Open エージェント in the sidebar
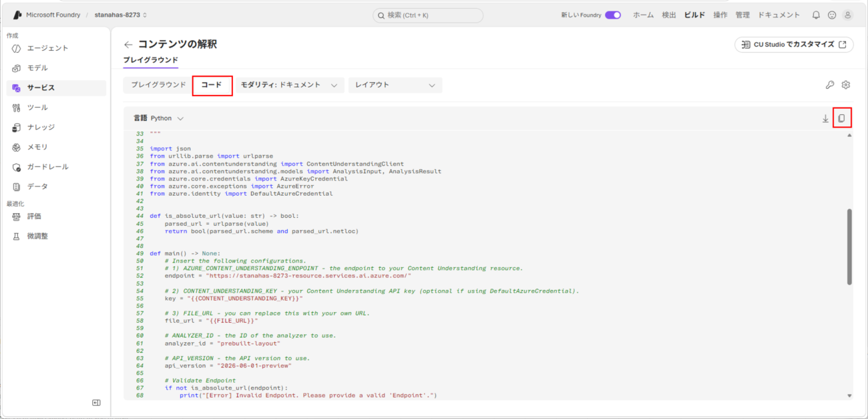The width and height of the screenshot is (868, 419). (56, 48)
